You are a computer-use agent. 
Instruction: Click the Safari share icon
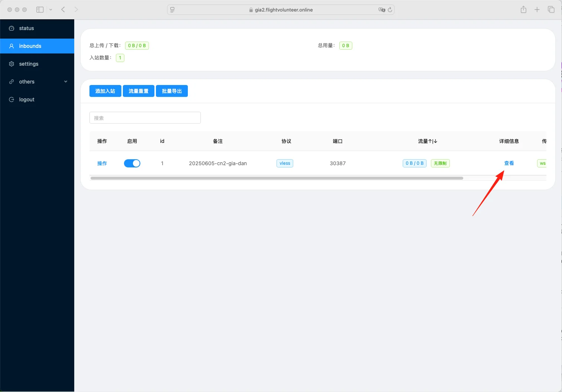(523, 10)
